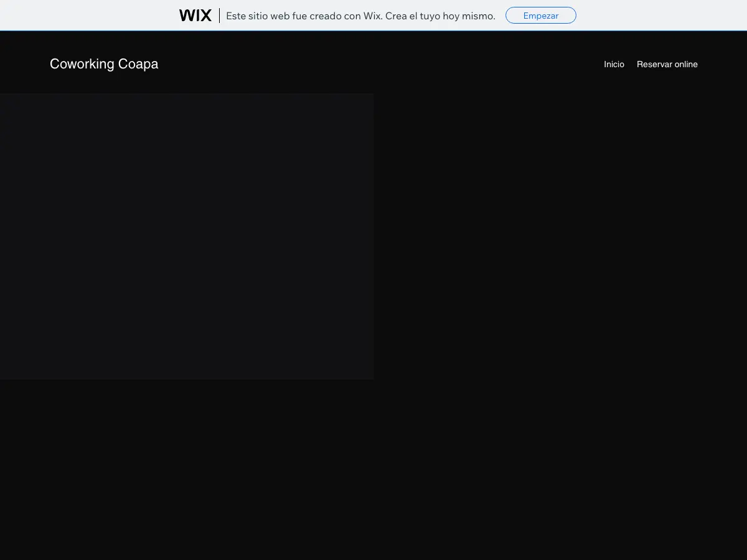Click the vertical divider beside the Wix logo
The image size is (747, 560).
(x=219, y=16)
